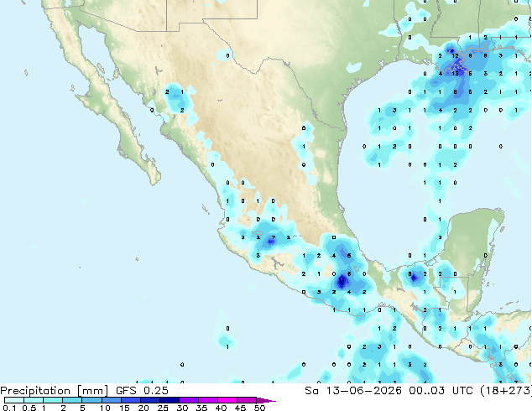Image resolution: width=532 pixels, height=411 pixels.
Task: Click the legend tick label '45'
Action: (x=240, y=408)
